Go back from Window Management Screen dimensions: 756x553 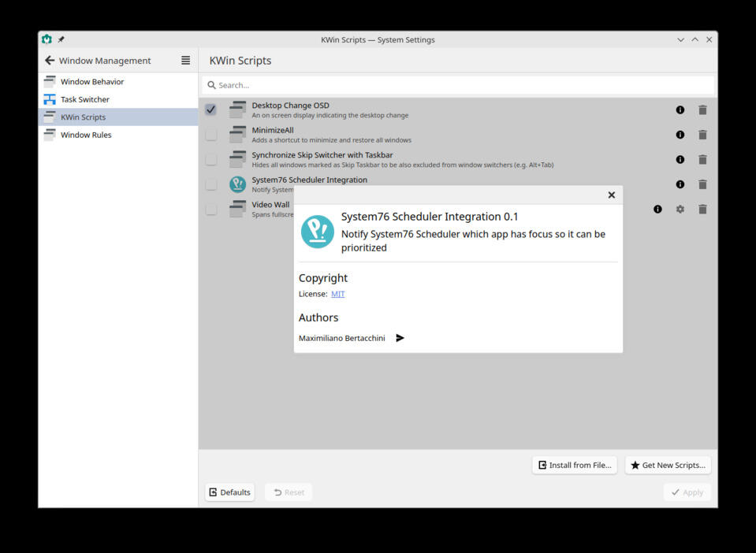pos(50,60)
